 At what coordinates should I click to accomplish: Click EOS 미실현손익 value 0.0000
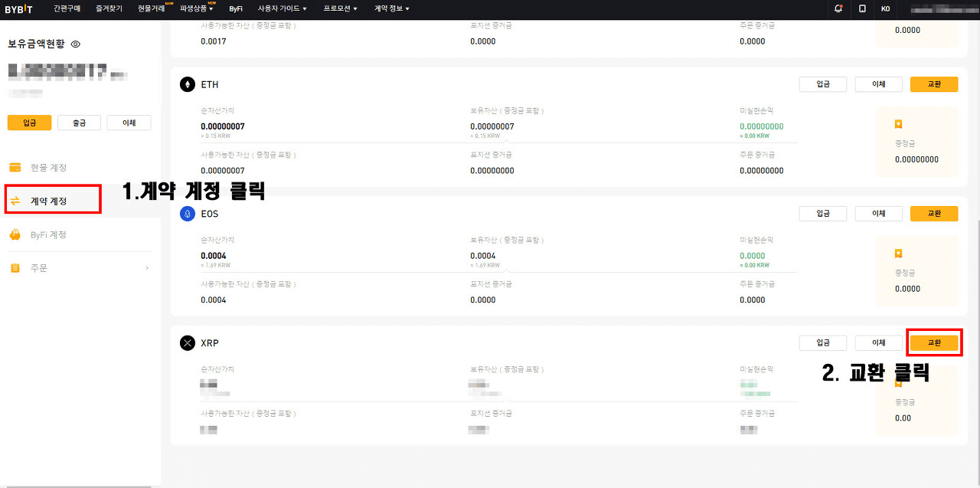[x=753, y=256]
